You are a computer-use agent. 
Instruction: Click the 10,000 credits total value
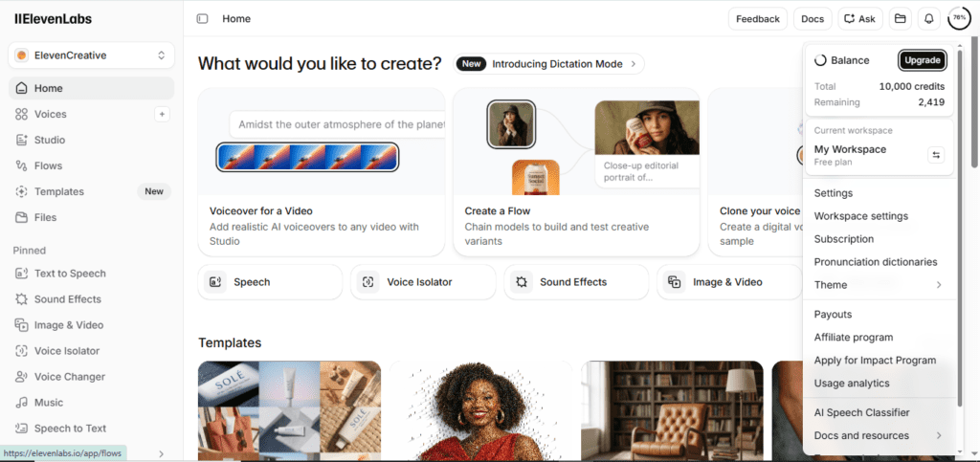[911, 87]
